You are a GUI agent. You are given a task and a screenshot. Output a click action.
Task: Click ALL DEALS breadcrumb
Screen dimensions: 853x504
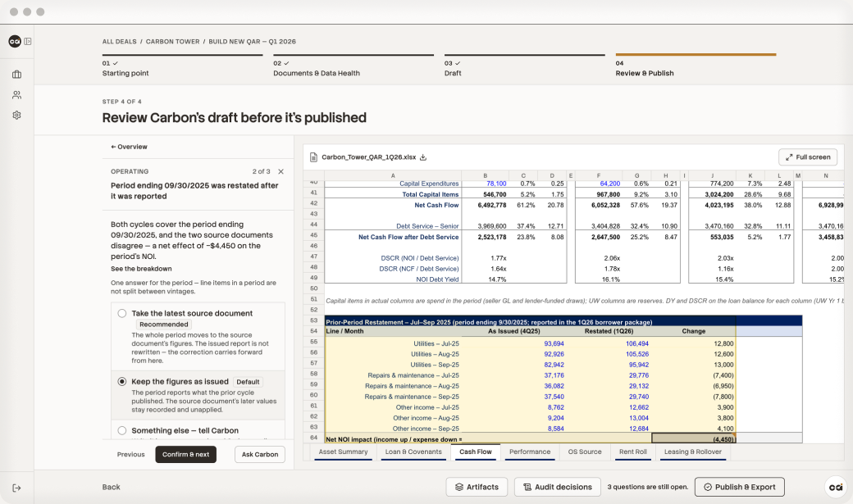click(119, 41)
